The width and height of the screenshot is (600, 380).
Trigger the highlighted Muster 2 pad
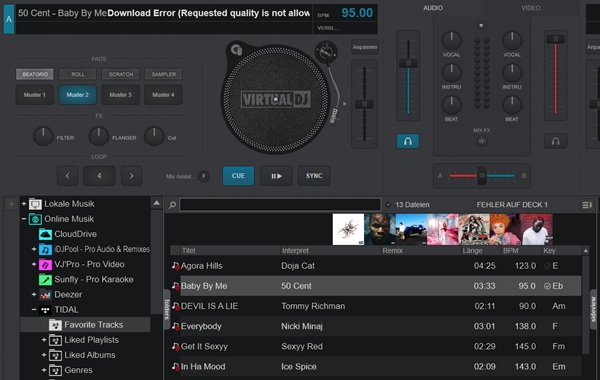pos(78,95)
